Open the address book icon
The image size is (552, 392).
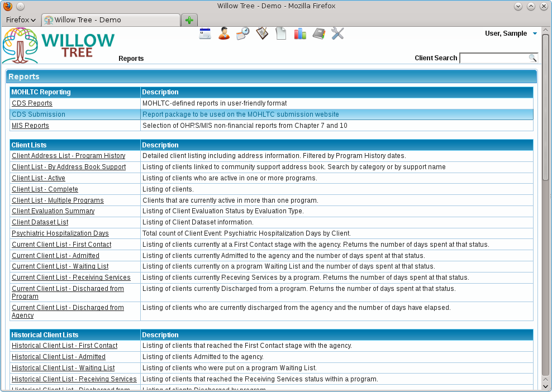[x=318, y=34]
